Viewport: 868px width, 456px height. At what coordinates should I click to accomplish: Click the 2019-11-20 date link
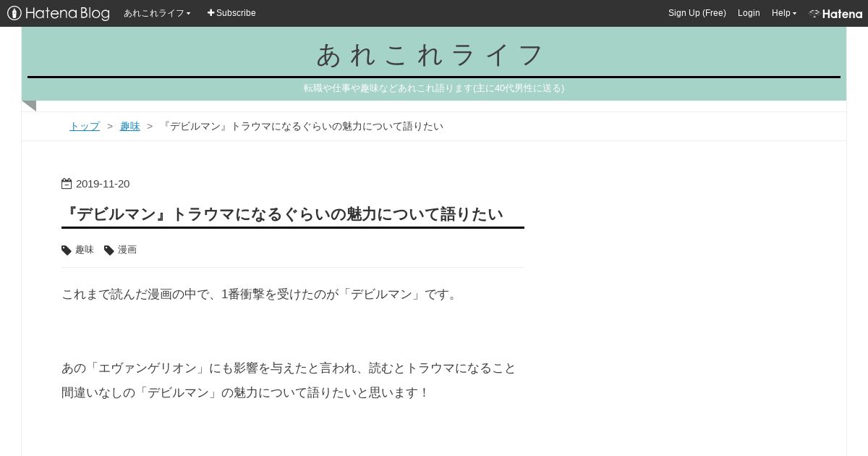[x=103, y=184]
